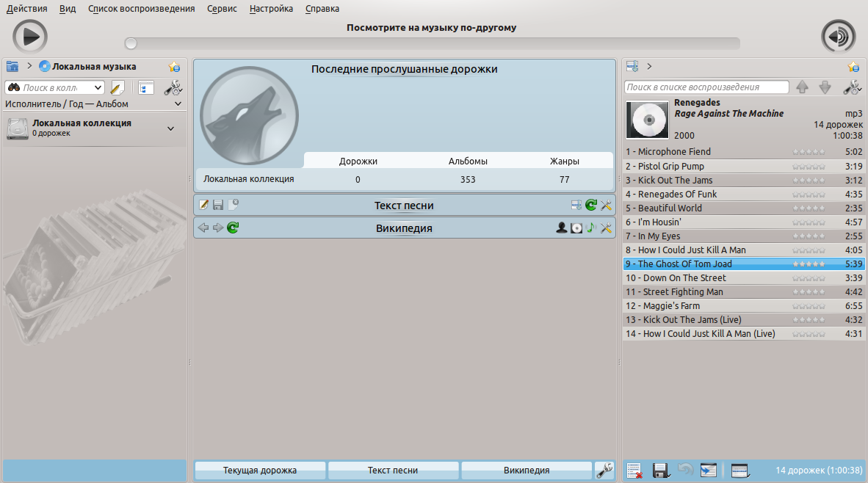Focus the playlist search field
Viewport: 868px width, 483px height.
707,87
